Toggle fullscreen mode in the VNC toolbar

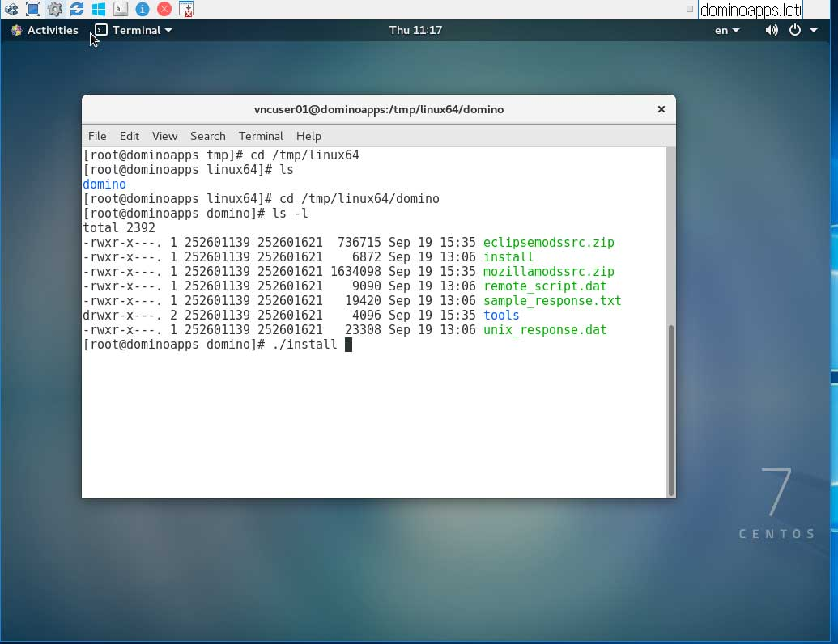point(33,9)
